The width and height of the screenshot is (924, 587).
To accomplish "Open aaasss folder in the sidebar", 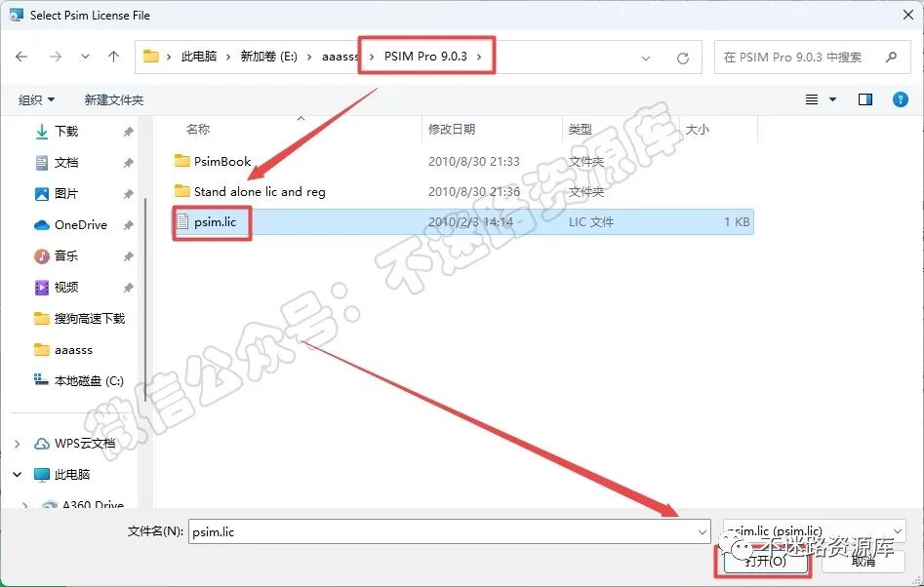I will [x=73, y=350].
